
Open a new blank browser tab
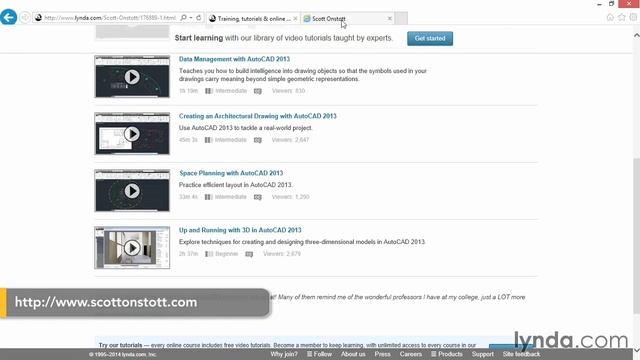point(401,18)
